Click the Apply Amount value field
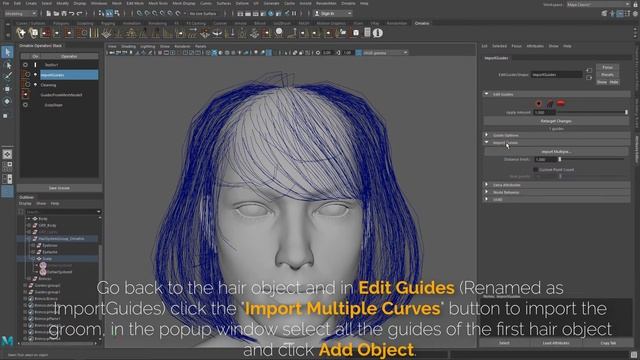The image size is (640, 360). 544,112
